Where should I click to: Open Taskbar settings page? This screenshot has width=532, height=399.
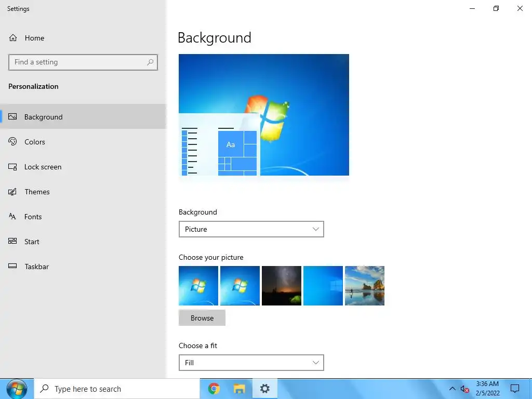click(x=83, y=267)
